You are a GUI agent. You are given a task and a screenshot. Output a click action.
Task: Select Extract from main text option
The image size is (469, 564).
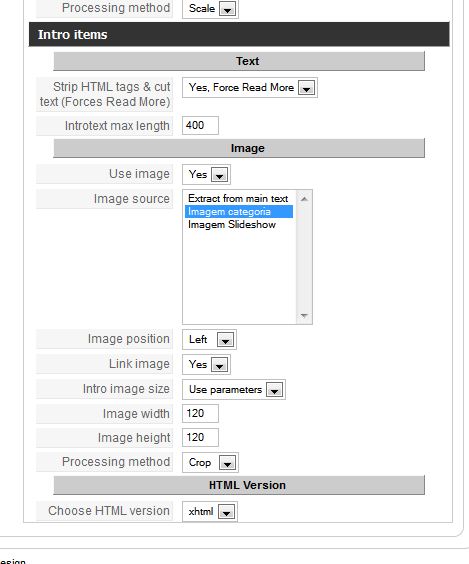tap(238, 199)
